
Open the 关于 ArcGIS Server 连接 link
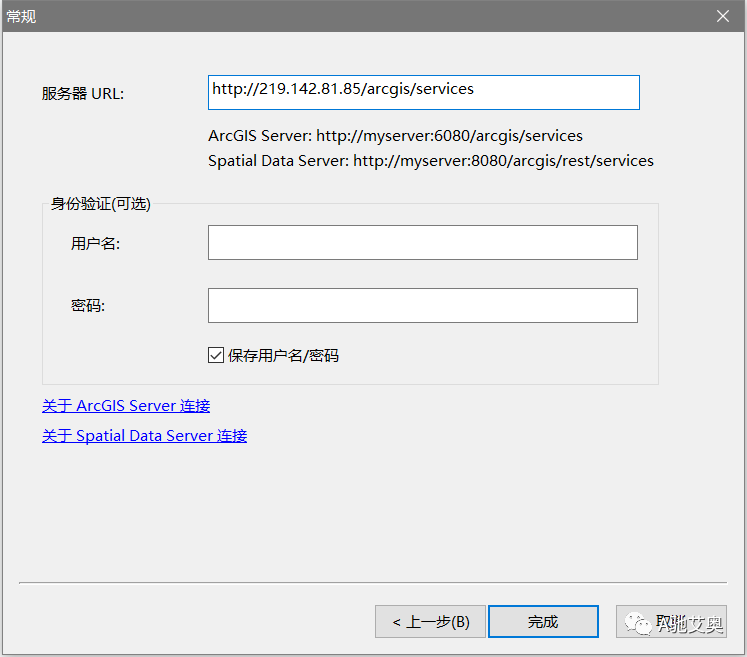point(126,405)
